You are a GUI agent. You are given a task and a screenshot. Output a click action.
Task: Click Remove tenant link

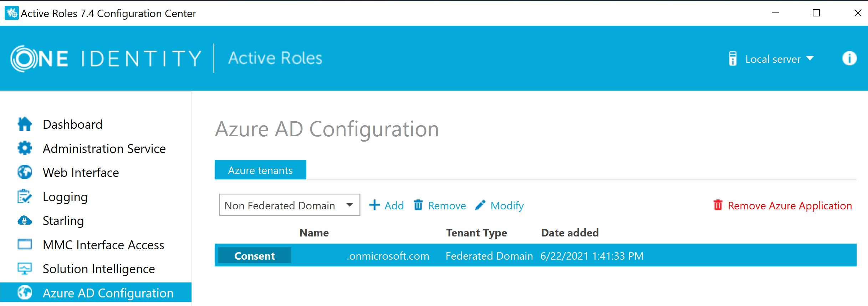tap(446, 205)
